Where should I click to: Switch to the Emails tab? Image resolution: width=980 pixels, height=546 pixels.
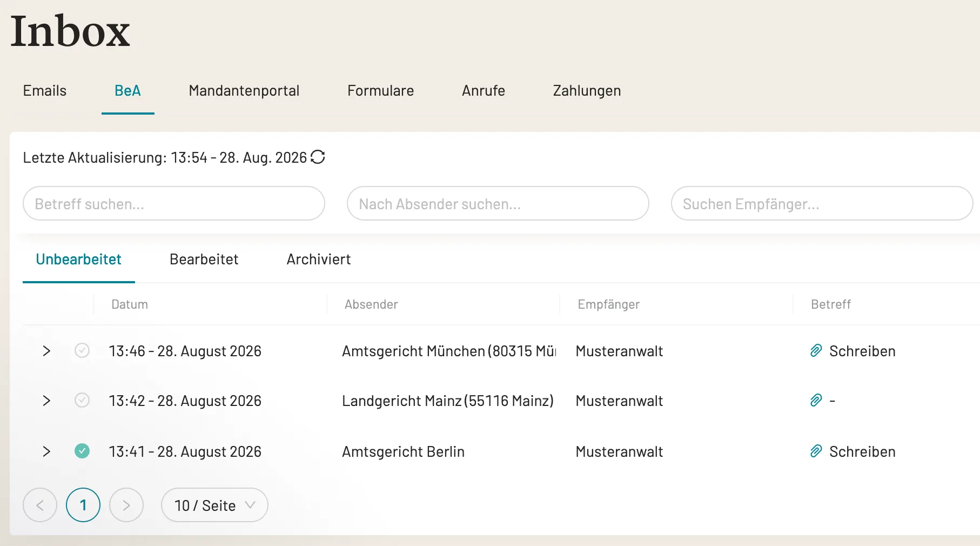(45, 91)
